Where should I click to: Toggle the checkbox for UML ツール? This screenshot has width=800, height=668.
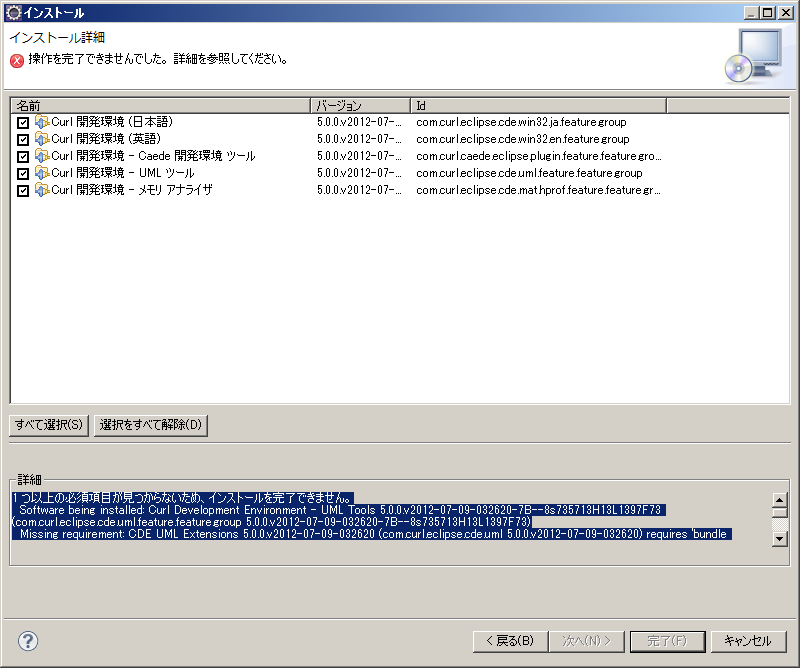(23, 174)
